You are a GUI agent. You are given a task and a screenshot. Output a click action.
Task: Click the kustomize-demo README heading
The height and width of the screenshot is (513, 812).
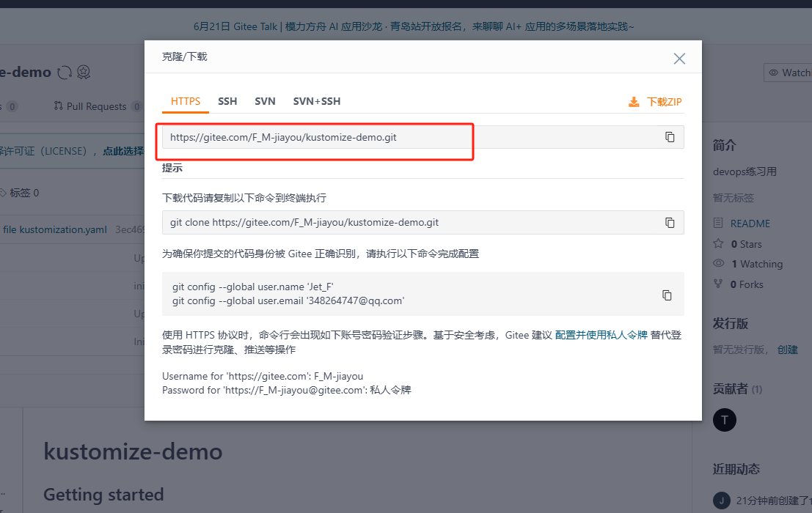click(x=133, y=452)
